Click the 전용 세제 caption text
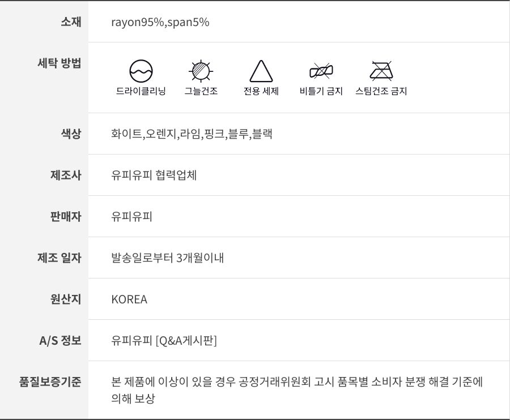 261,91
